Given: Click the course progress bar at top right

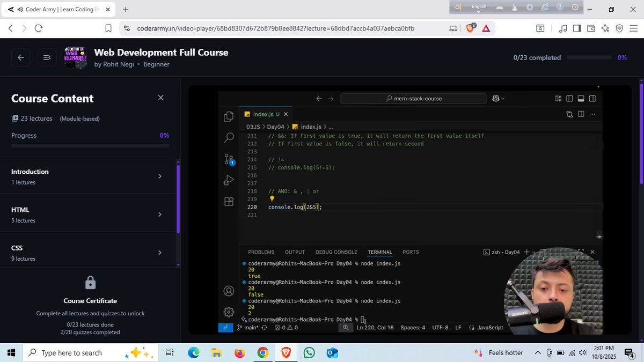Looking at the screenshot, I should [x=589, y=57].
